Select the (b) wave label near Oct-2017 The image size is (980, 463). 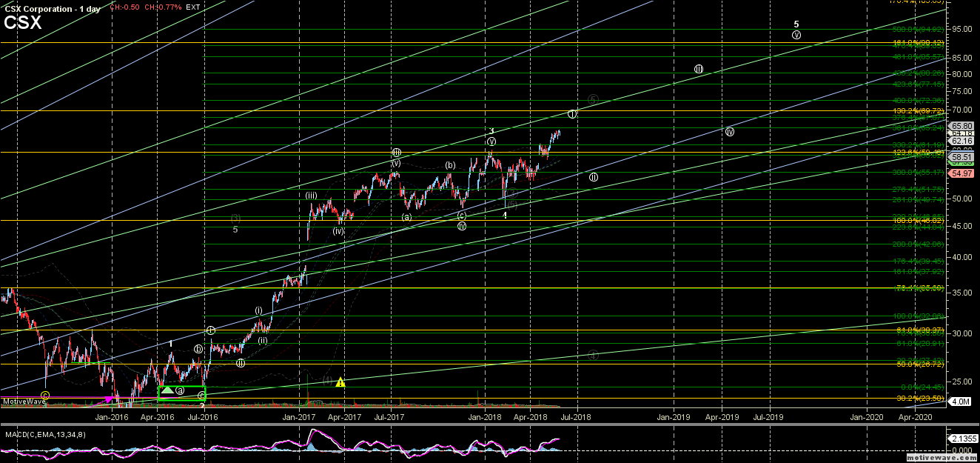449,165
